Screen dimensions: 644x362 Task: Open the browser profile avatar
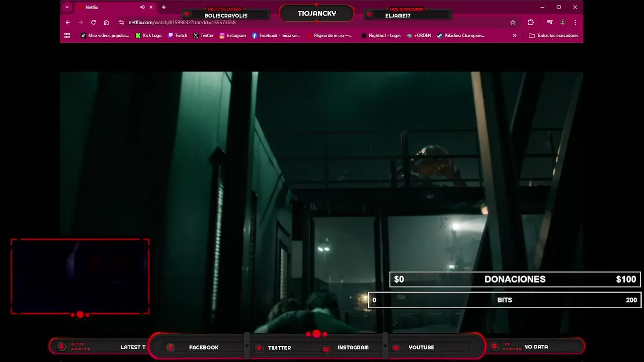(x=562, y=23)
